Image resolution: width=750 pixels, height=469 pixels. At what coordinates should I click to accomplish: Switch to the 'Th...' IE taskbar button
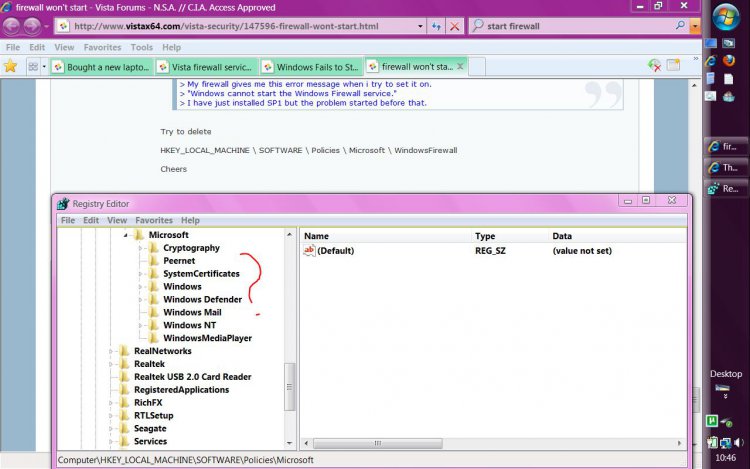click(726, 167)
